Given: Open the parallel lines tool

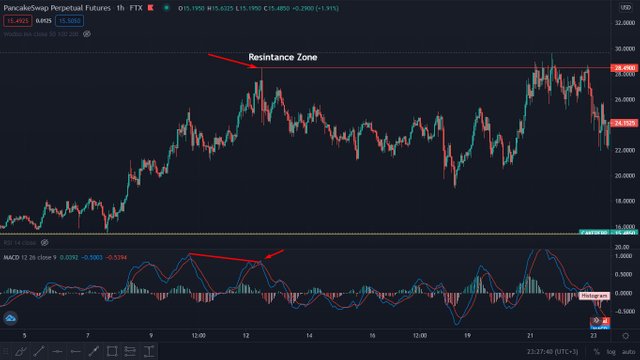Looking at the screenshot, I should pyautogui.click(x=130, y=351).
